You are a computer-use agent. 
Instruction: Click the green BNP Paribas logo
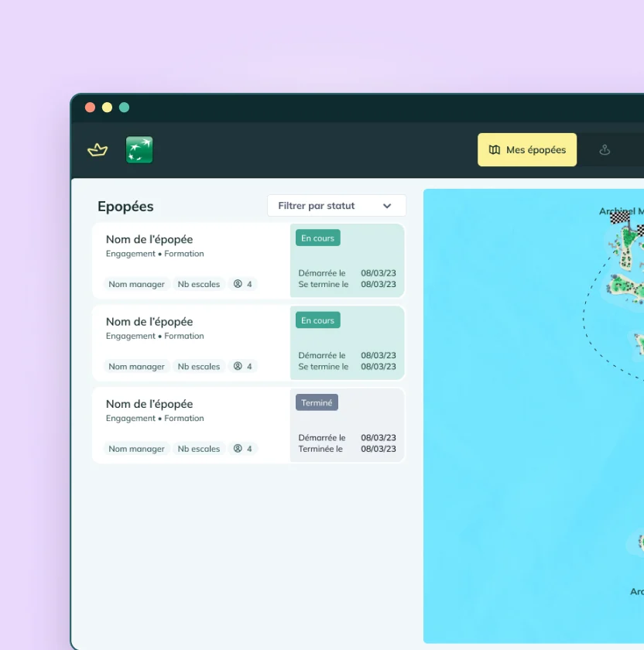[139, 149]
